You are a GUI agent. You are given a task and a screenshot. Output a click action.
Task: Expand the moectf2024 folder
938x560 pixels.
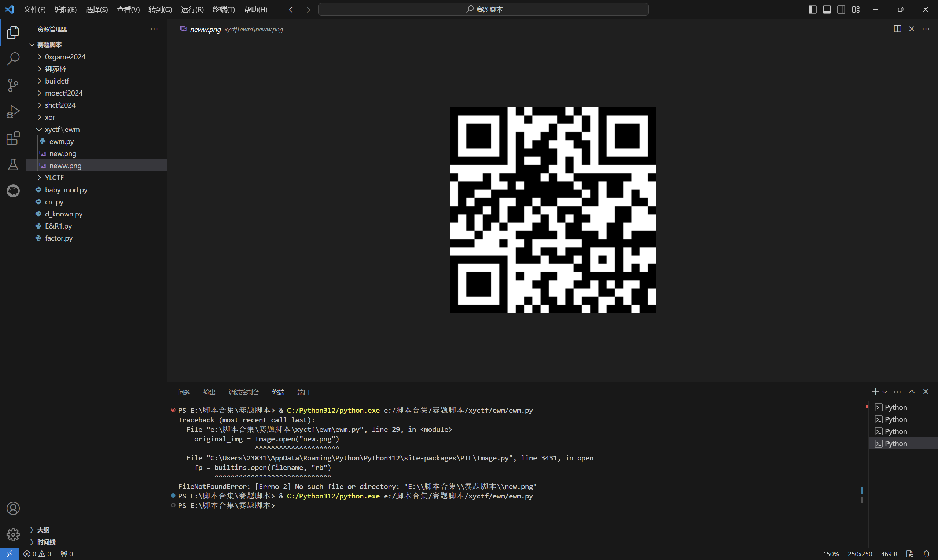[96, 93]
